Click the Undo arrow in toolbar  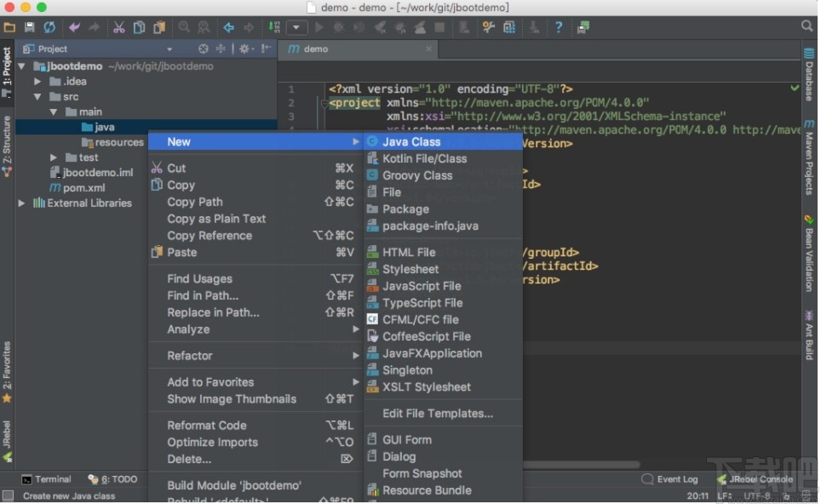[x=75, y=27]
